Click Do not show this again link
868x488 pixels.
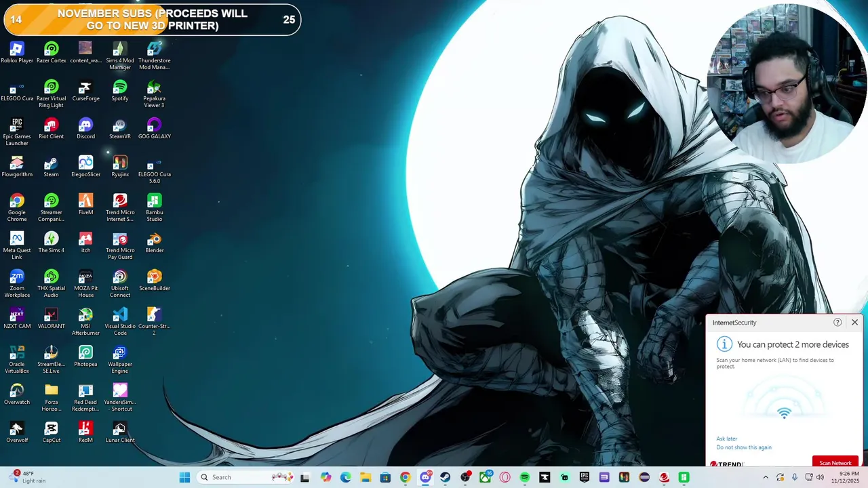[744, 447]
